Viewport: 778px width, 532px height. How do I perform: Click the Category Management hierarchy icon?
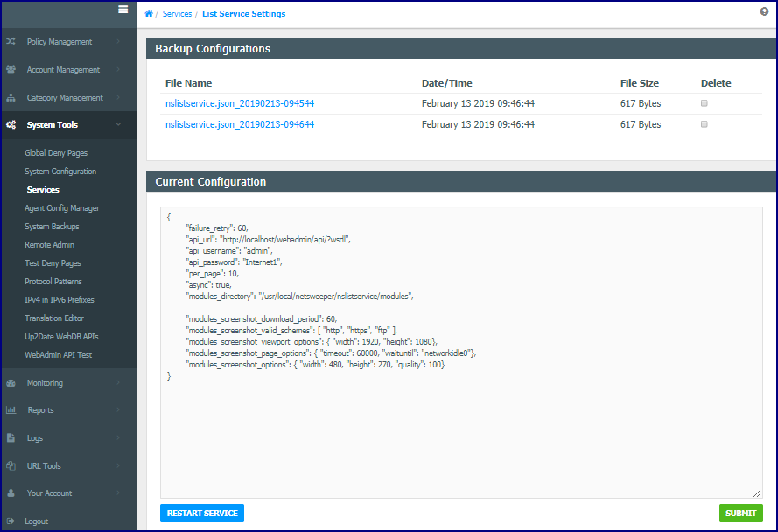tap(11, 98)
